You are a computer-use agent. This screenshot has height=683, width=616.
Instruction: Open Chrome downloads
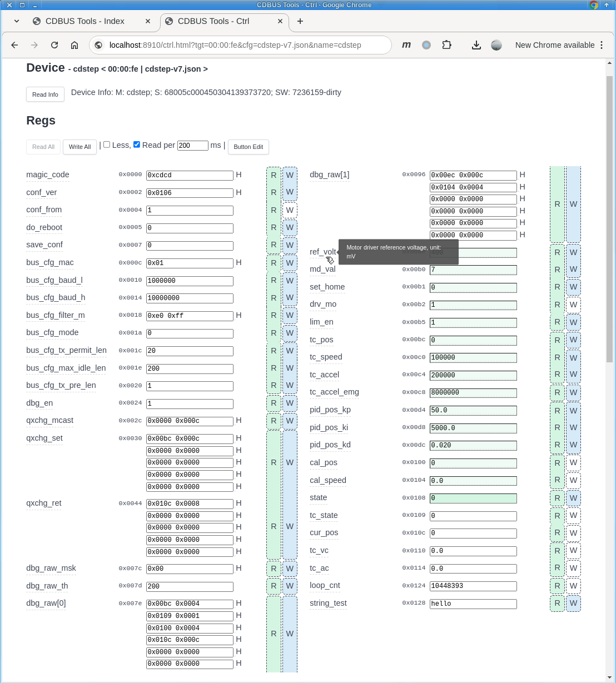(476, 45)
